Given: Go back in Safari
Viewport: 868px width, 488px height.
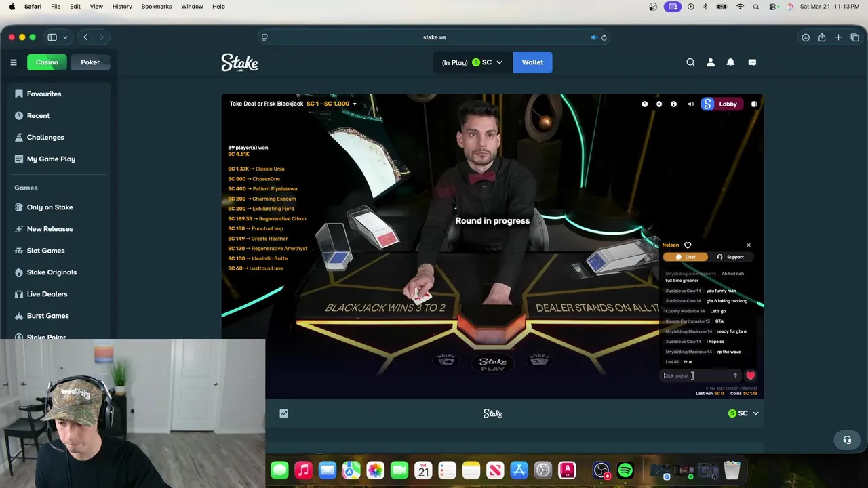Looking at the screenshot, I should pyautogui.click(x=85, y=37).
